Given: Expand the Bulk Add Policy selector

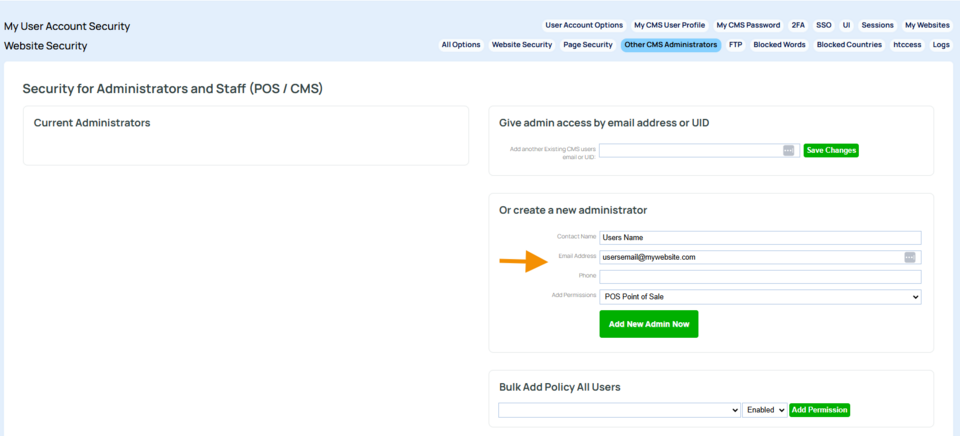Looking at the screenshot, I should (x=618, y=410).
